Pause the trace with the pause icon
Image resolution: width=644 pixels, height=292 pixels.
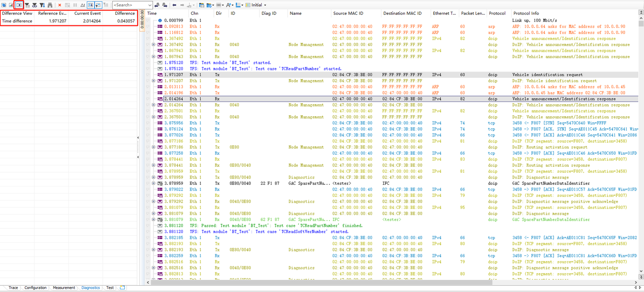point(75,5)
